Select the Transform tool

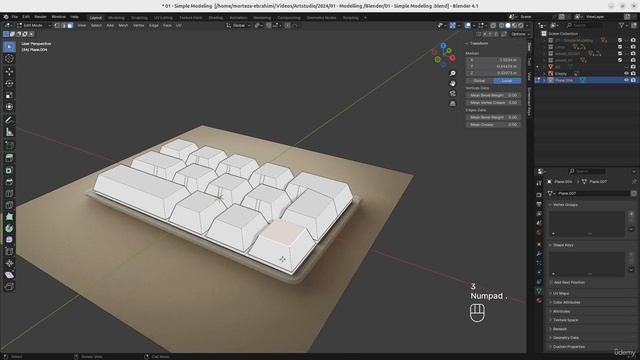click(9, 107)
